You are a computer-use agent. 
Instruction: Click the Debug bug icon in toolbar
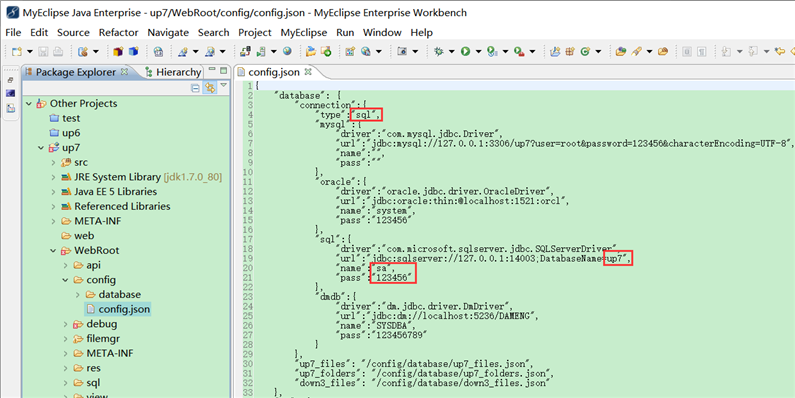pyautogui.click(x=439, y=51)
